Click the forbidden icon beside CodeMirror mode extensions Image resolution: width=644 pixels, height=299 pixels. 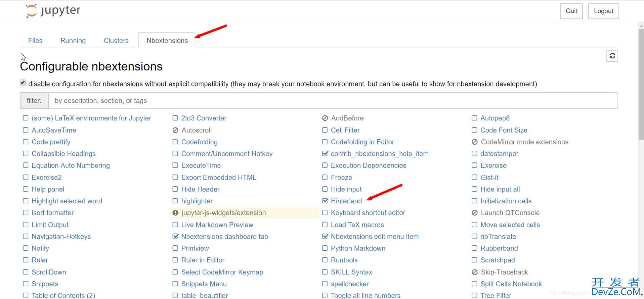pos(474,142)
